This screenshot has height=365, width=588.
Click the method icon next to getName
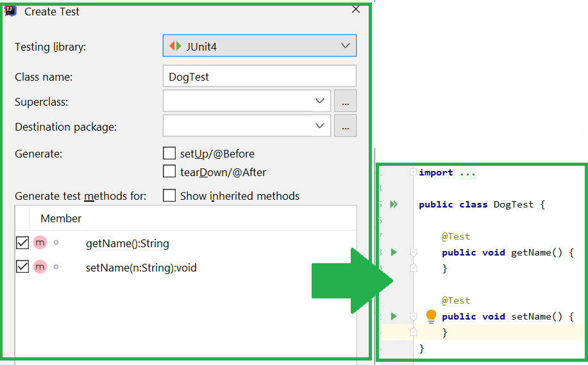pyautogui.click(x=40, y=243)
